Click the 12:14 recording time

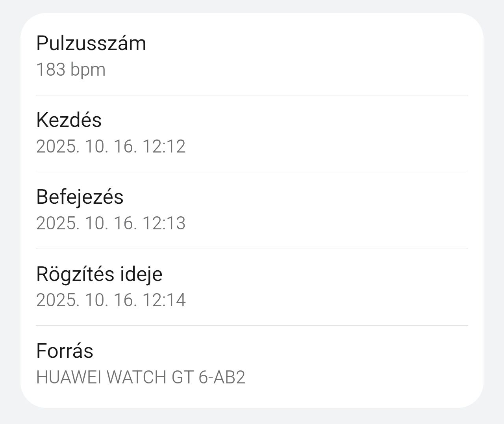[x=164, y=300]
